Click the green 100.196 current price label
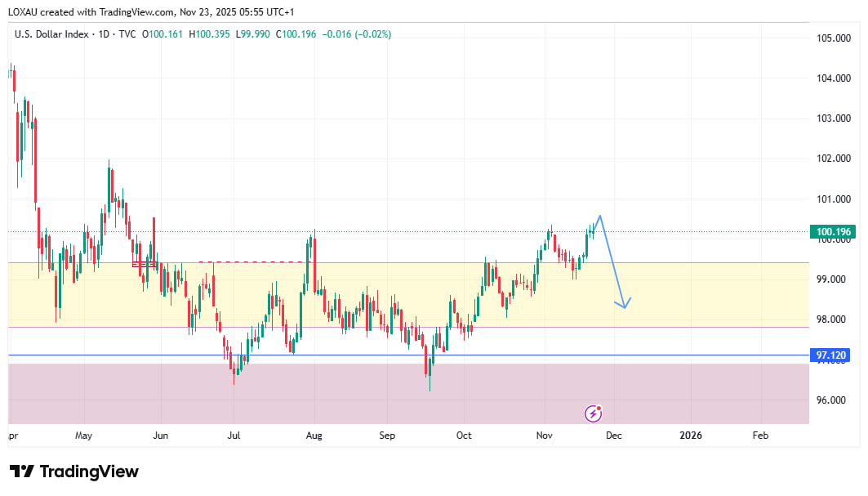Screen dimensions: 868x496 833,232
